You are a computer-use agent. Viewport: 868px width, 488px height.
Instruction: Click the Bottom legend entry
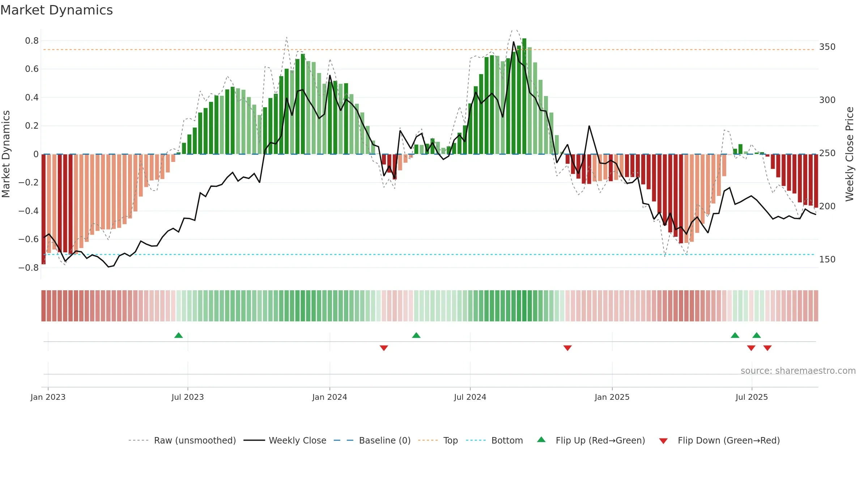(494, 440)
